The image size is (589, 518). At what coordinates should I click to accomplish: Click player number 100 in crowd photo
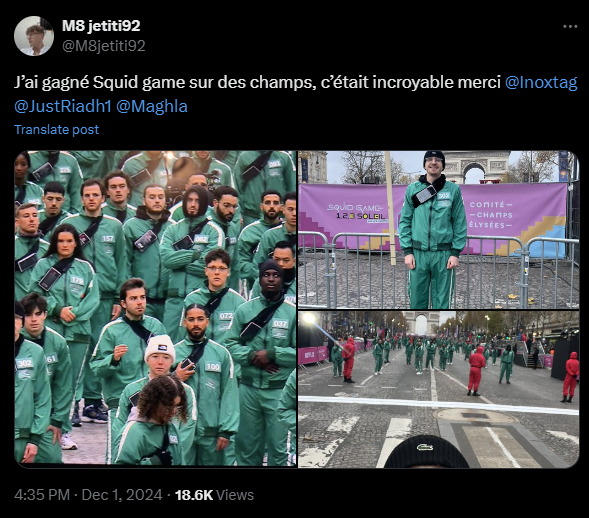[x=212, y=367]
